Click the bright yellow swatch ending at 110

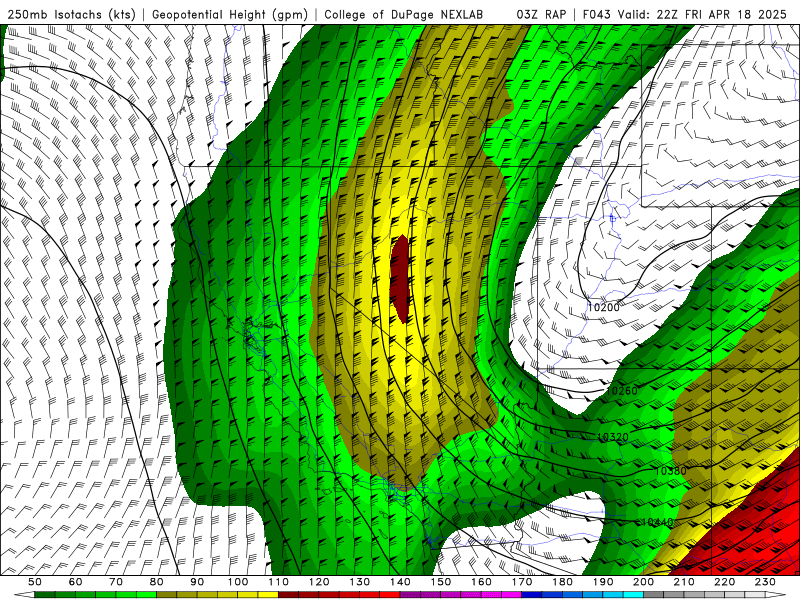(268, 595)
